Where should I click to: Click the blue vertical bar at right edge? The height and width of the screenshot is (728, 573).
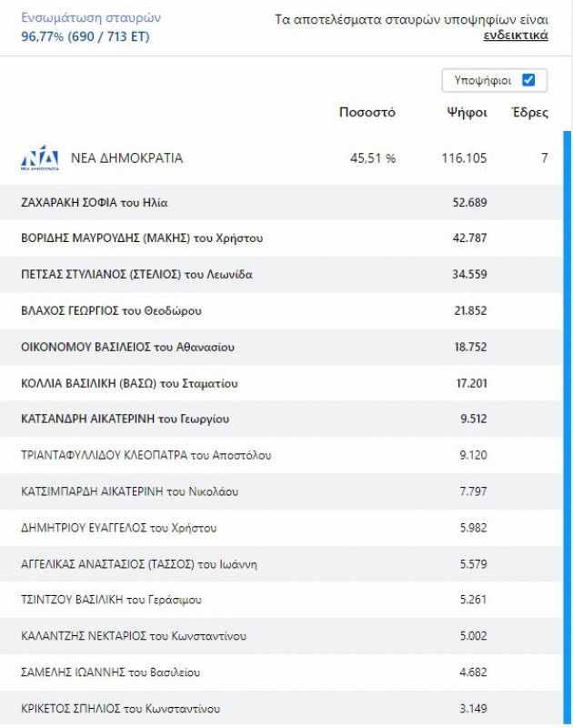[568, 428]
